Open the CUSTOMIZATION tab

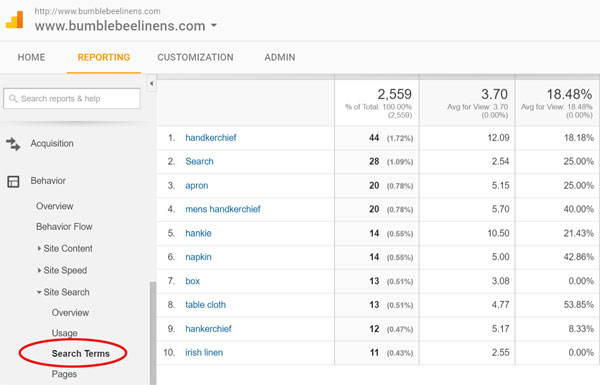pos(195,57)
